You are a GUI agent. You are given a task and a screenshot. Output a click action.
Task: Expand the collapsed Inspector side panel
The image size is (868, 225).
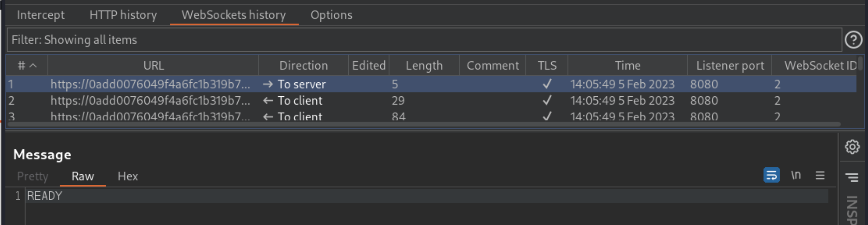pos(852,211)
